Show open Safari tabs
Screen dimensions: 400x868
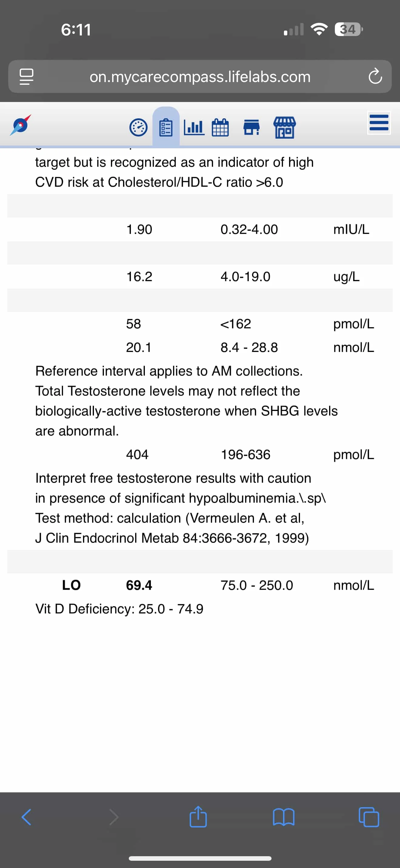pyautogui.click(x=369, y=817)
